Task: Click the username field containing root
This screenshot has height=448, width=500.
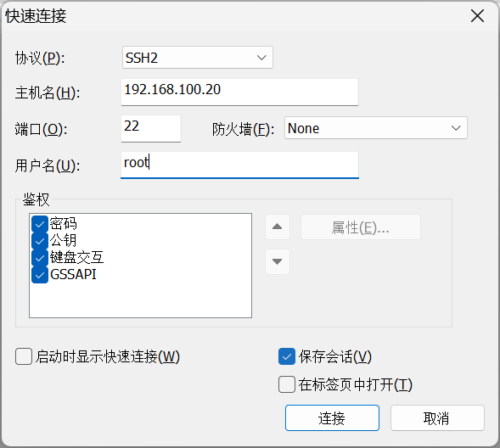Action: pos(239,165)
